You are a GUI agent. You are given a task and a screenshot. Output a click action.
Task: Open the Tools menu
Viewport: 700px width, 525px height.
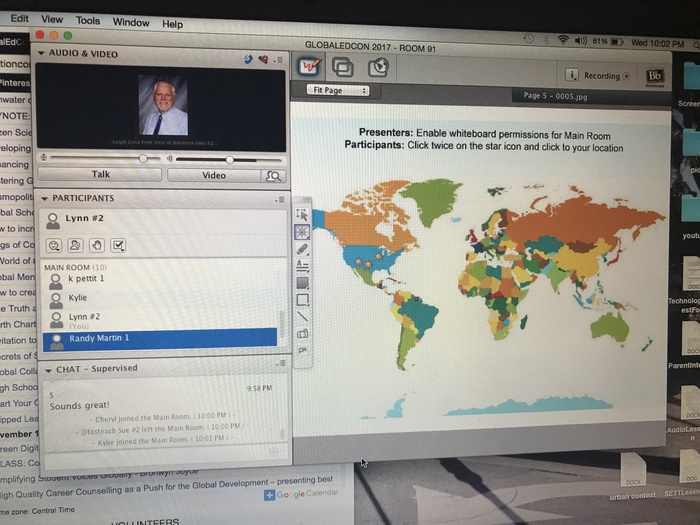click(88, 21)
